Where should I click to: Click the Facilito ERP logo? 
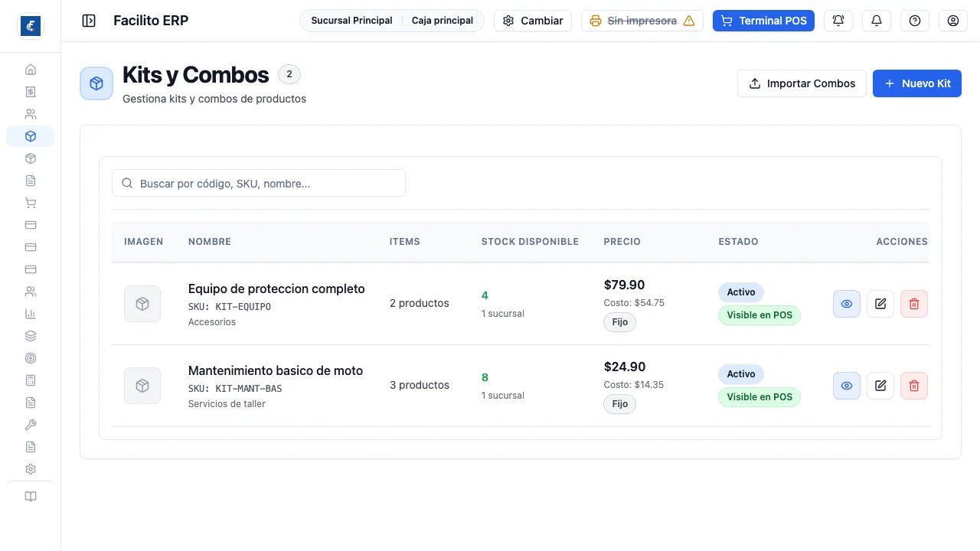(x=31, y=26)
